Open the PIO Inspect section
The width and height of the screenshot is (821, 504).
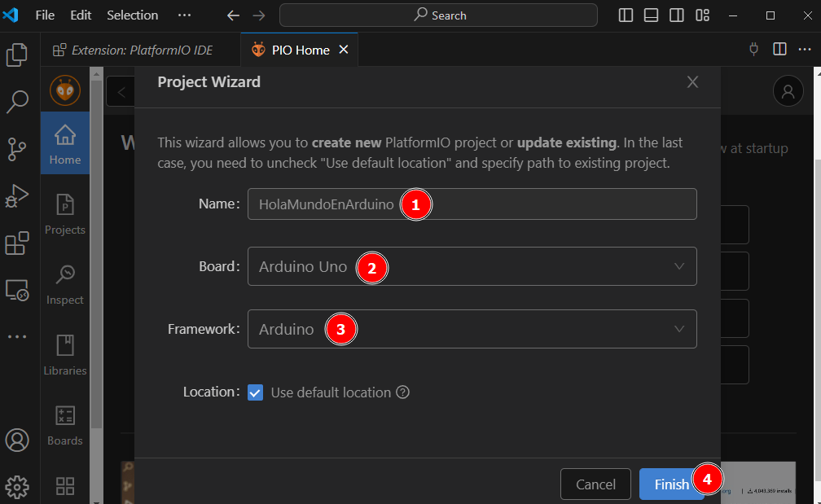[65, 283]
